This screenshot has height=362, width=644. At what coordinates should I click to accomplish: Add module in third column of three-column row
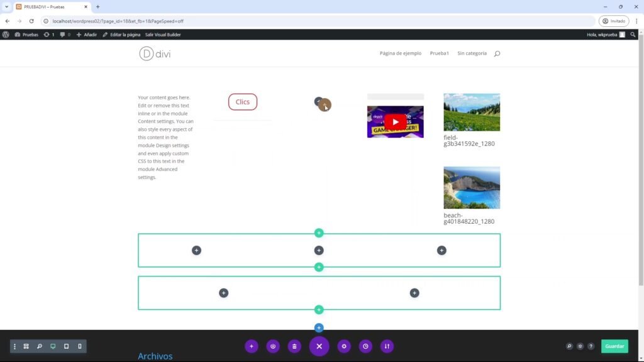pyautogui.click(x=441, y=250)
